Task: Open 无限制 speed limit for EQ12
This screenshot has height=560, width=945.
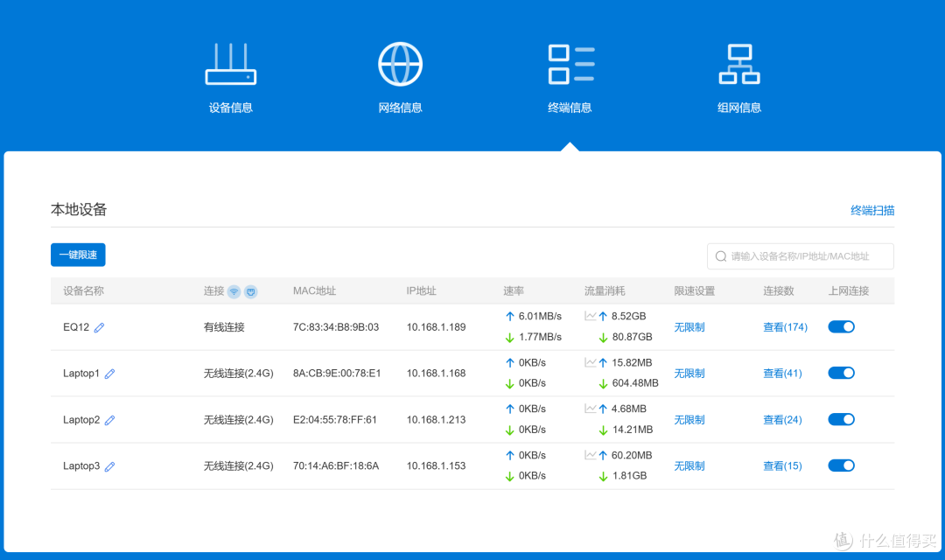Action: click(x=689, y=327)
